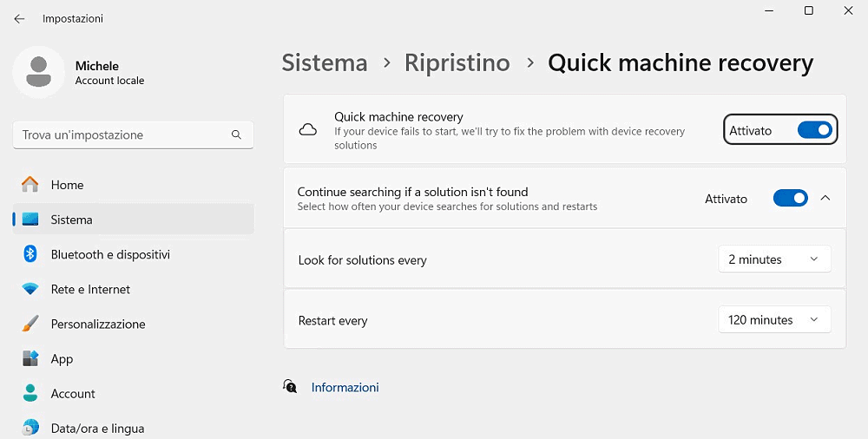Click the Bluetooth icon in the sidebar

[30, 254]
